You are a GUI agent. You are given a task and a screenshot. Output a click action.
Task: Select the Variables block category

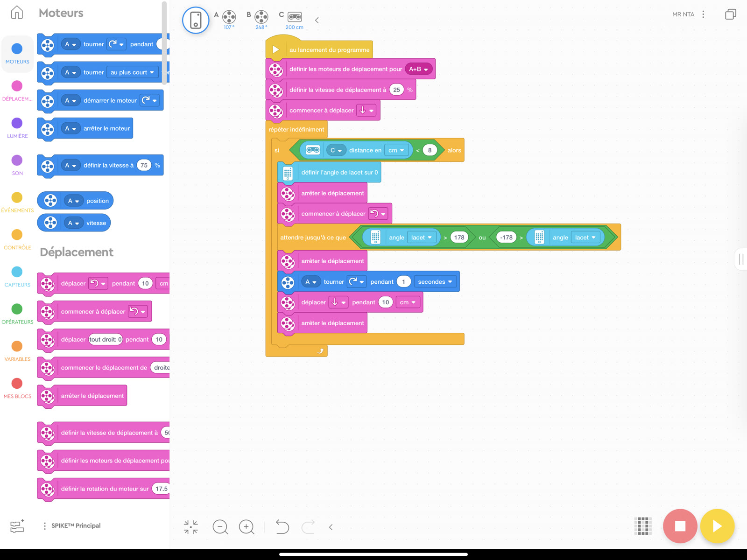[17, 351]
